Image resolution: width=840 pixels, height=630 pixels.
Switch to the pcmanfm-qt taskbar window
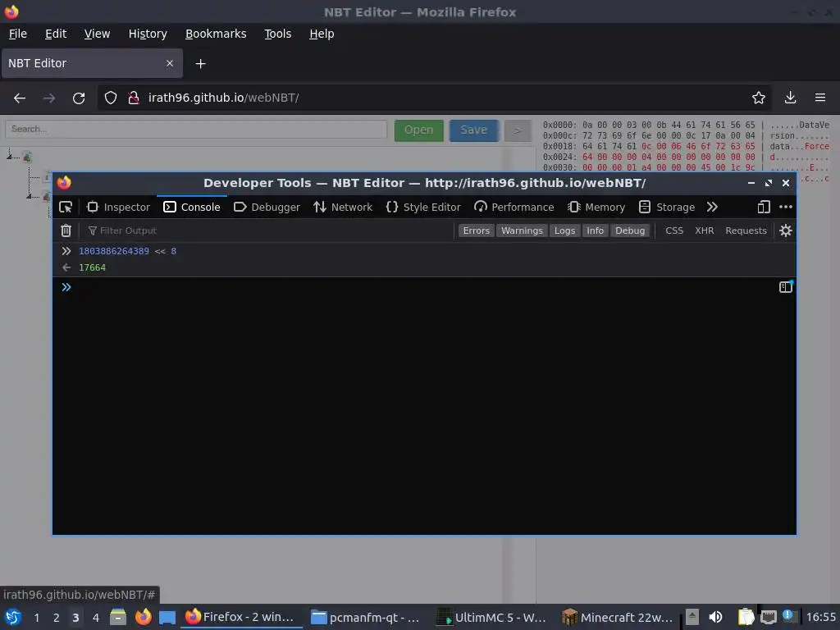365,617
